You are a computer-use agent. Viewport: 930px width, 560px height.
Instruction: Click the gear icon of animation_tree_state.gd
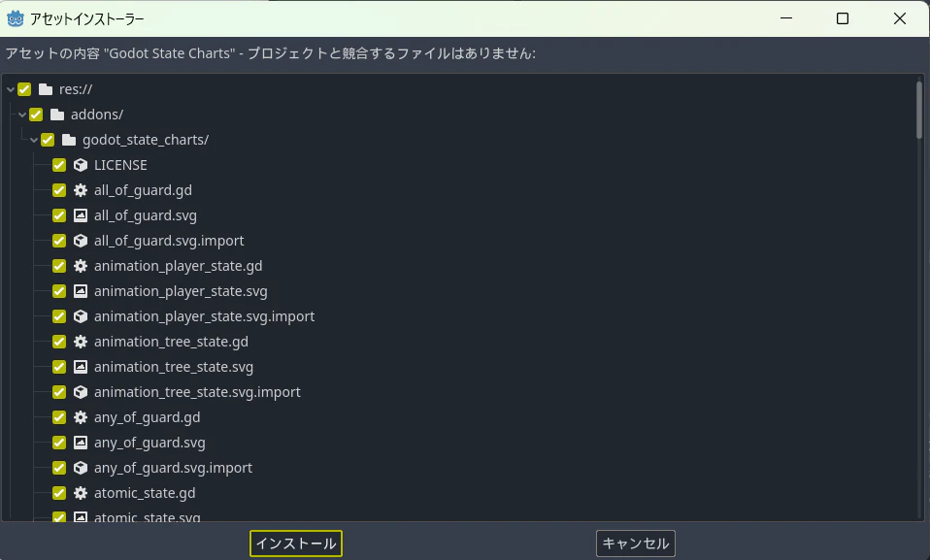pyautogui.click(x=81, y=342)
